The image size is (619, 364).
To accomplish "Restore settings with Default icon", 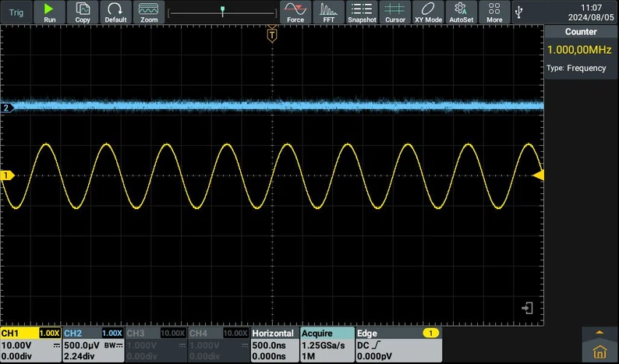I will (115, 12).
